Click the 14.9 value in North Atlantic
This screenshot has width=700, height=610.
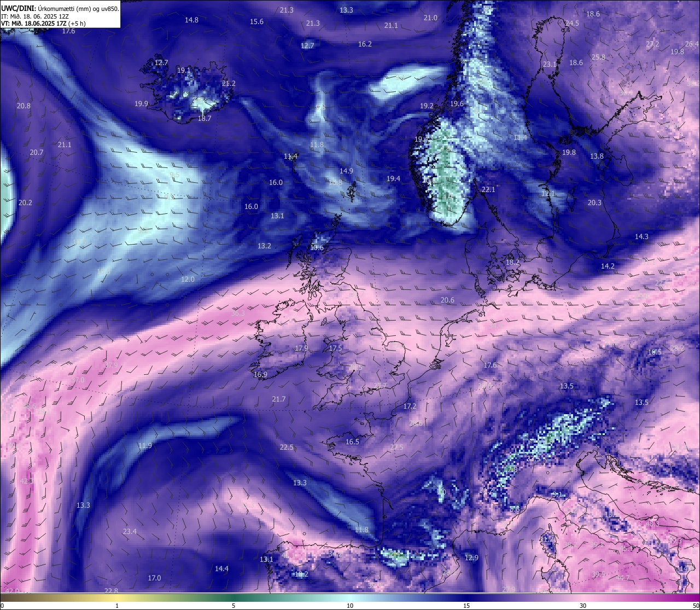pos(346,171)
